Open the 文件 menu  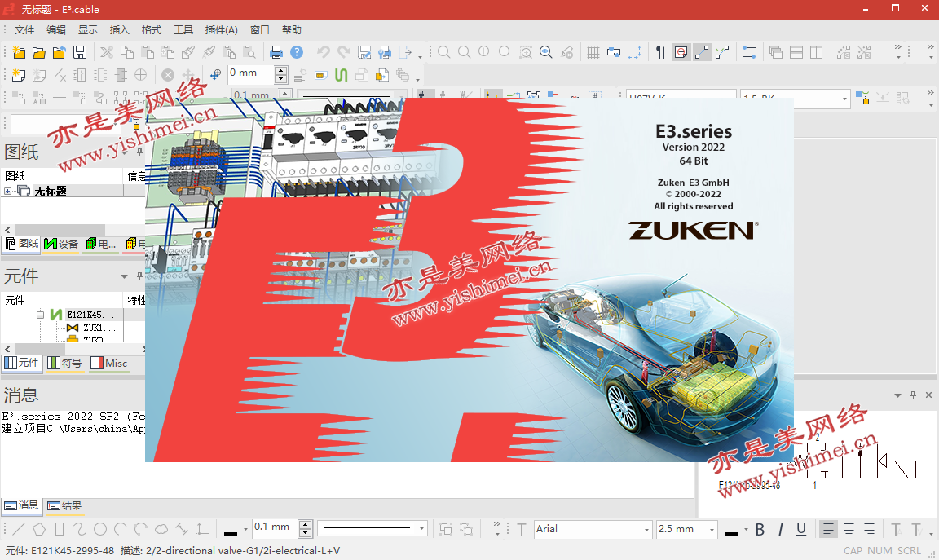pyautogui.click(x=24, y=30)
